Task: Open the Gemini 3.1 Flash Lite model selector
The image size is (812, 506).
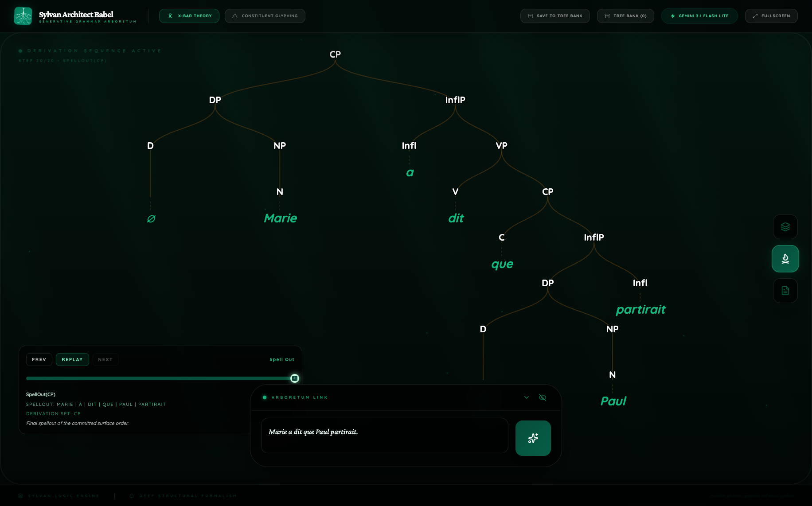Action: point(699,16)
